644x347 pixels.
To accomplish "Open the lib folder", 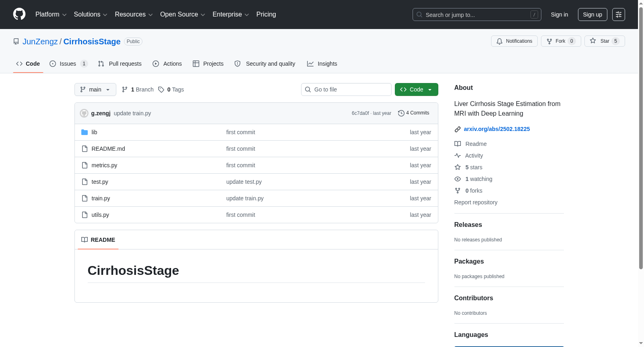I will (x=94, y=132).
